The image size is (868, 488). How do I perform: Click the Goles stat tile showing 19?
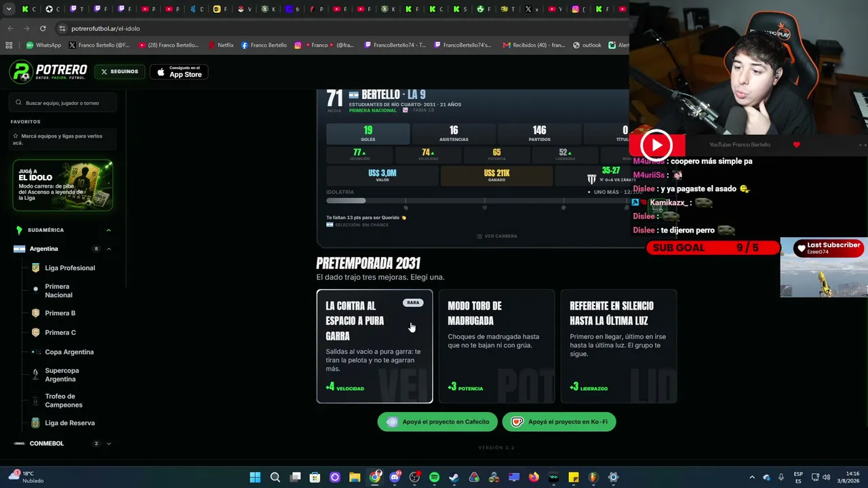click(368, 134)
